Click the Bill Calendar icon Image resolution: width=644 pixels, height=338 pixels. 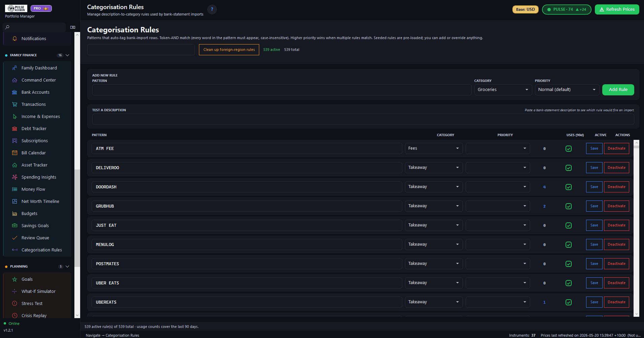tap(14, 153)
